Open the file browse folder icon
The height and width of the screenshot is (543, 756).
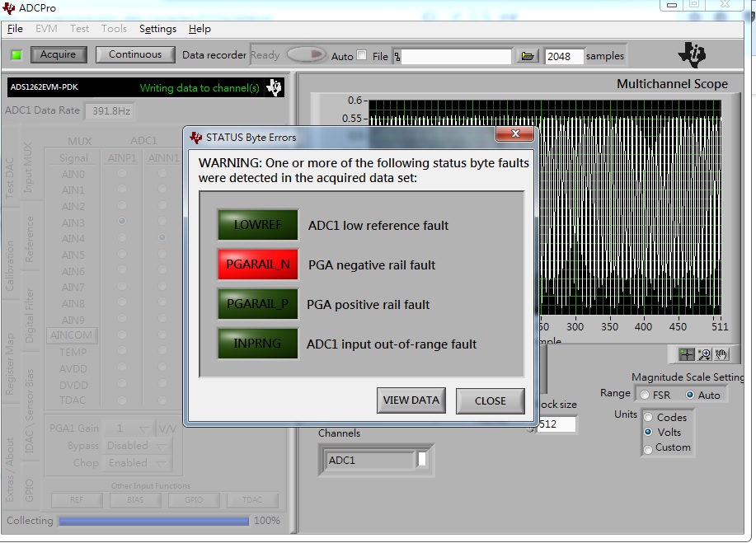[528, 56]
